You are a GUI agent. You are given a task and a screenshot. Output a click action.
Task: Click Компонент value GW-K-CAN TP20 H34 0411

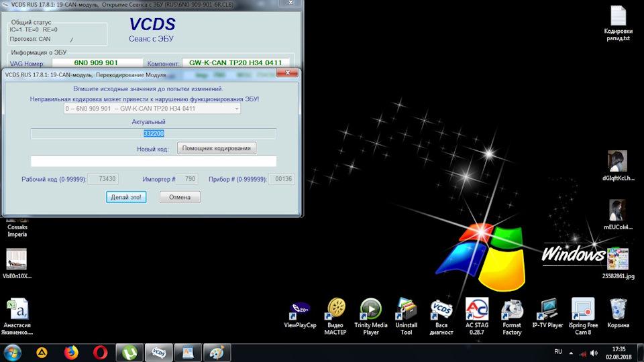click(235, 63)
